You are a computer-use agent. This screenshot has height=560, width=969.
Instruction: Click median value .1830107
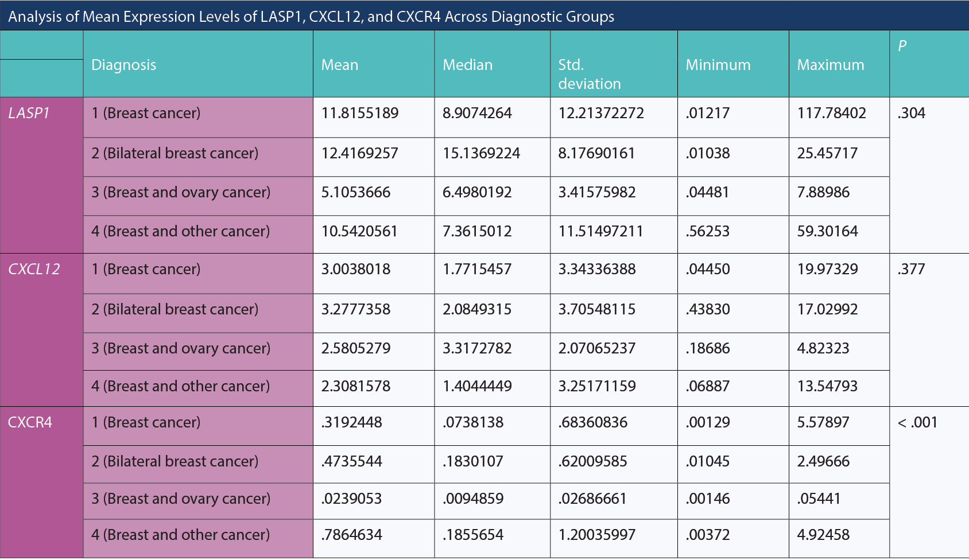point(473,461)
